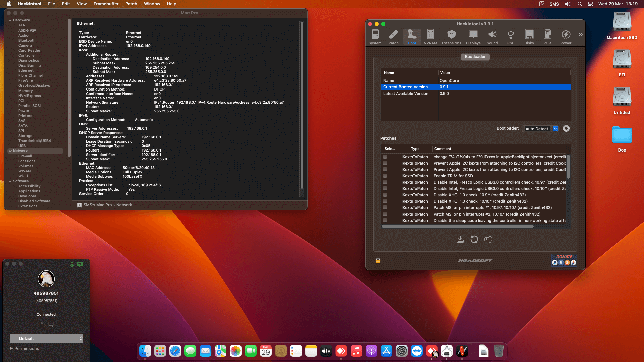Screen dimensions: 644x362
Task: Open the Extensions toolbar icon
Action: pyautogui.click(x=451, y=37)
